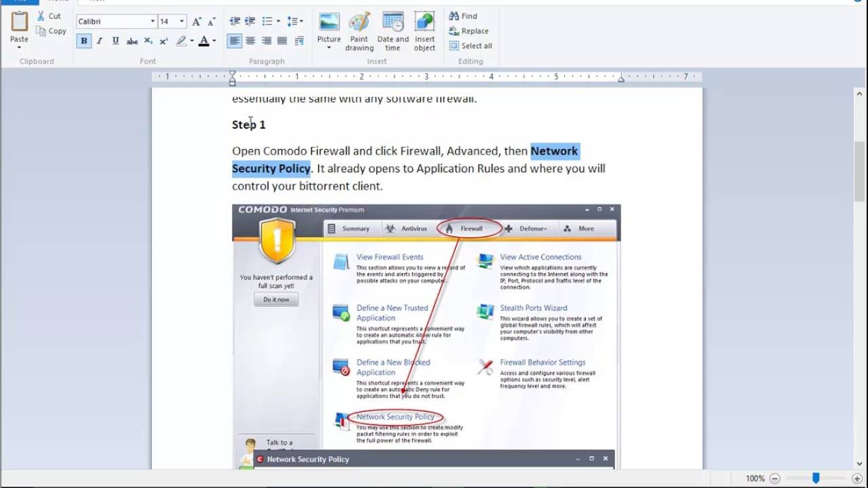Toggle italic formatting

100,41
